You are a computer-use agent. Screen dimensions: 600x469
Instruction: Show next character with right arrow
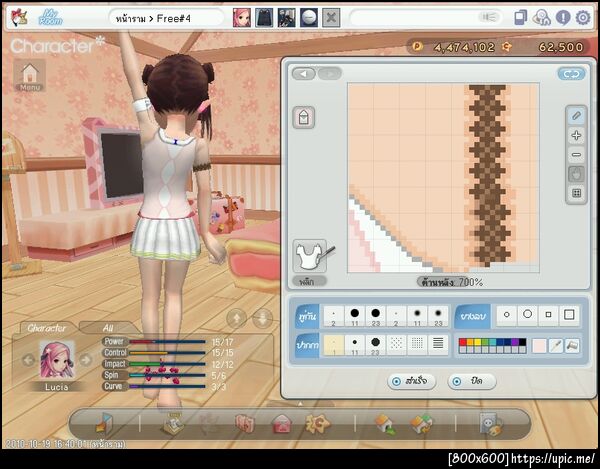tap(86, 360)
